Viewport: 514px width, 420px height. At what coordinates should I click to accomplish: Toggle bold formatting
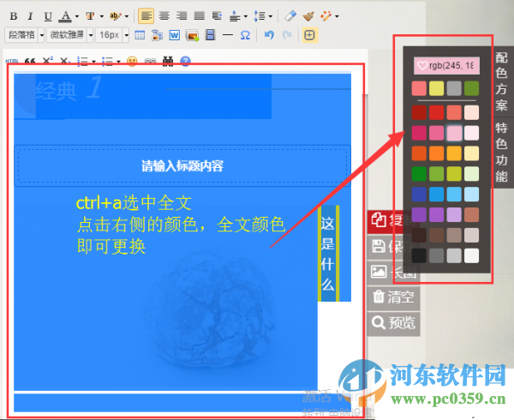pos(14,16)
